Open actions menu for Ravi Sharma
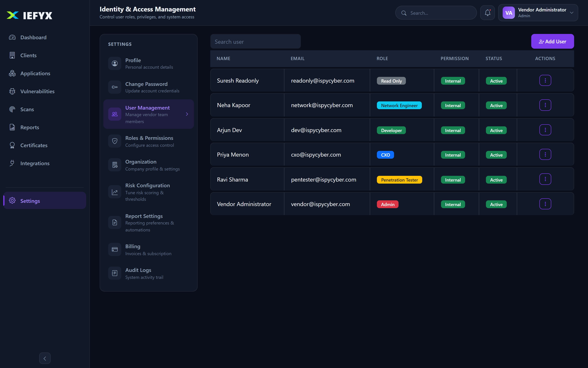The image size is (588, 368). coord(545,179)
